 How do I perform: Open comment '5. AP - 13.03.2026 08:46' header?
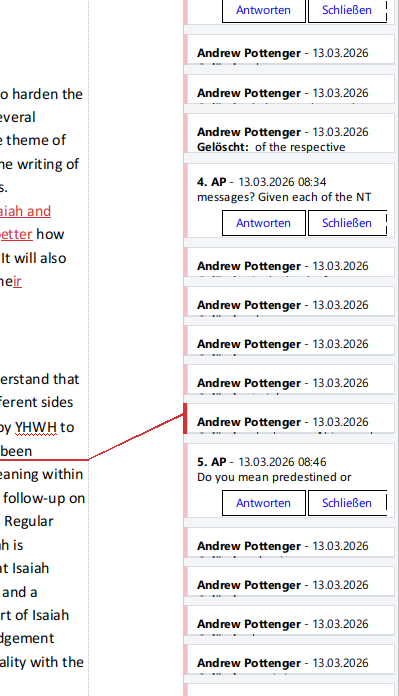(261, 462)
